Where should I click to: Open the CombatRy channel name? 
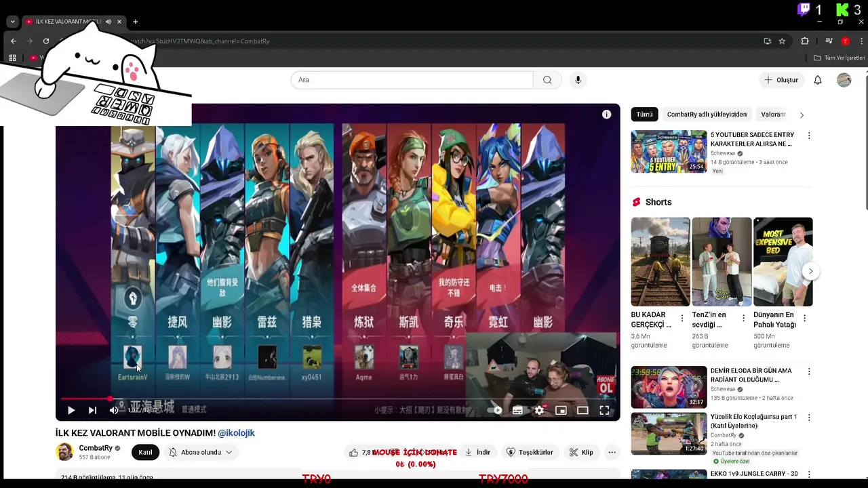(96, 448)
